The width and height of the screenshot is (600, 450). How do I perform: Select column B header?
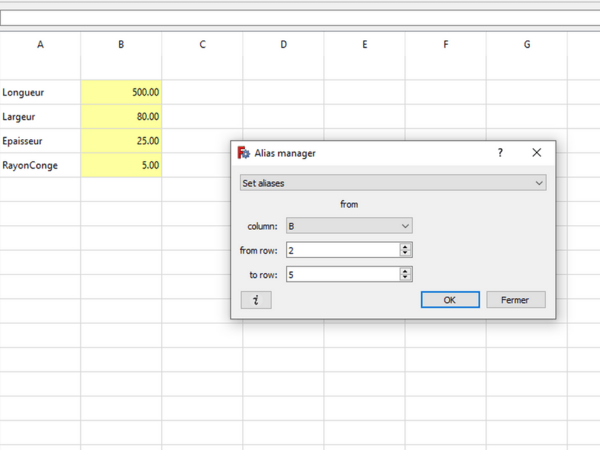pyautogui.click(x=121, y=45)
